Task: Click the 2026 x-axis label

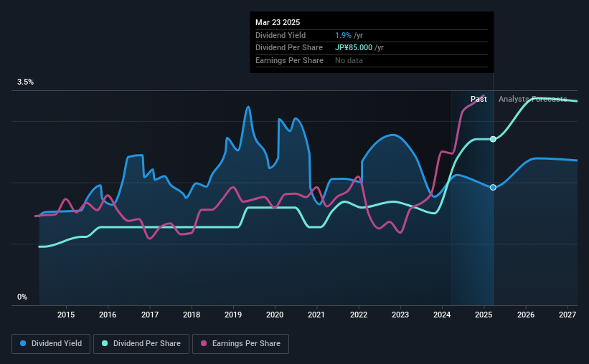Action: click(526, 315)
